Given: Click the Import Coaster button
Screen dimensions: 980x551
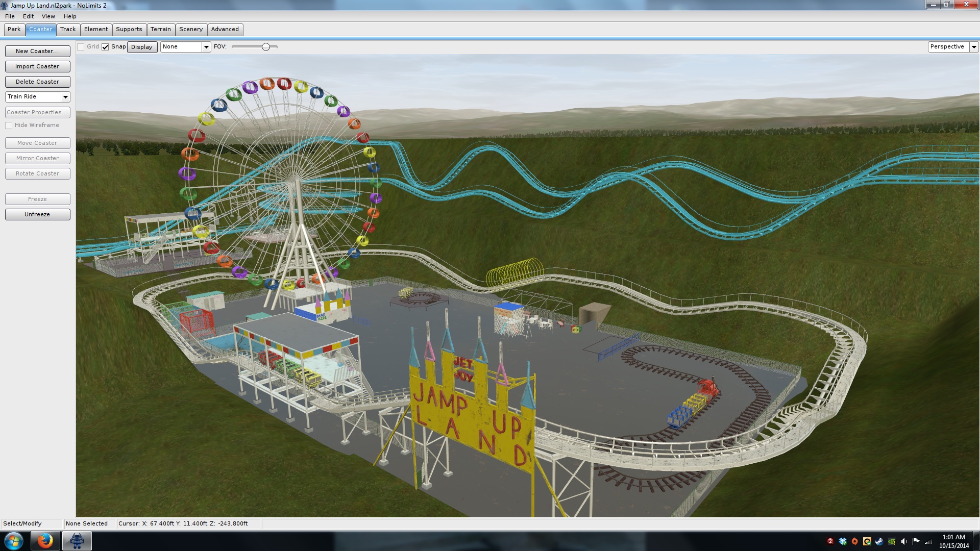Looking at the screenshot, I should (37, 66).
